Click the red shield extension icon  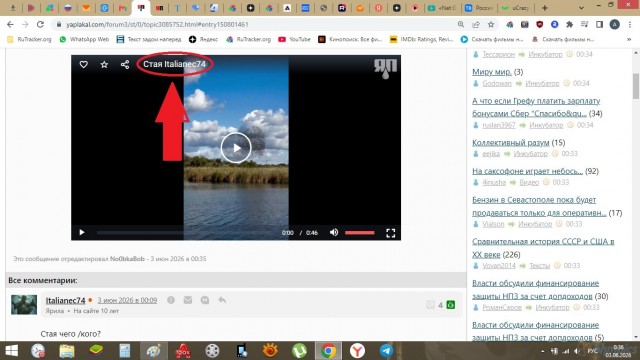point(540,24)
